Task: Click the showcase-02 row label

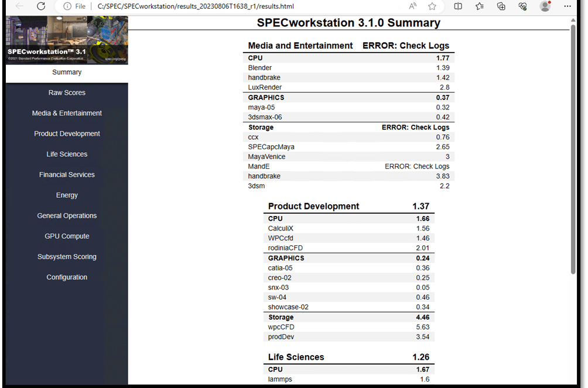Action: [x=288, y=307]
